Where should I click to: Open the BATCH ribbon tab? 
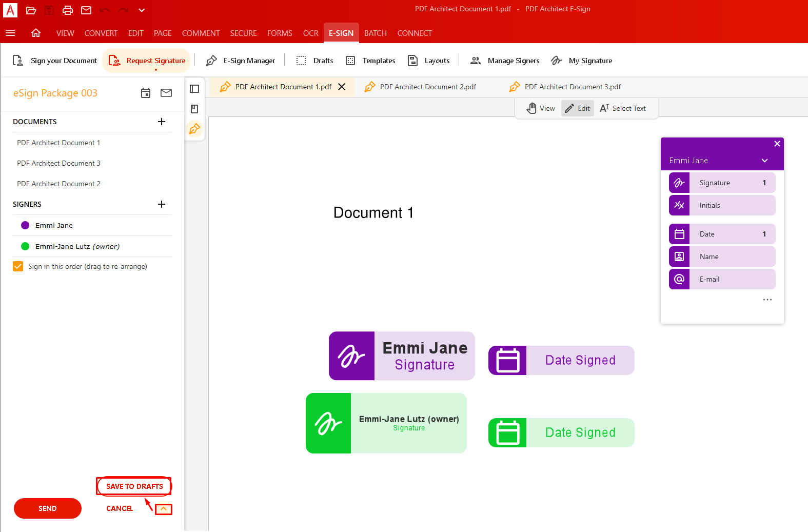tap(376, 33)
